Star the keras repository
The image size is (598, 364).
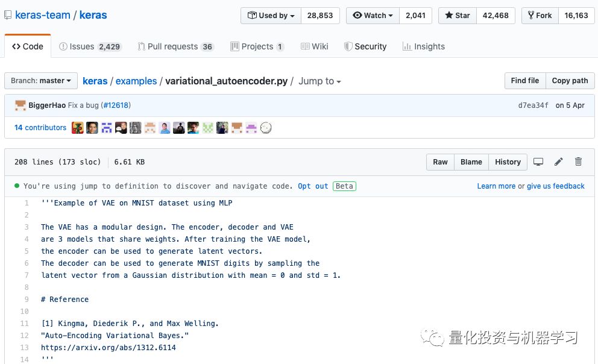click(458, 16)
